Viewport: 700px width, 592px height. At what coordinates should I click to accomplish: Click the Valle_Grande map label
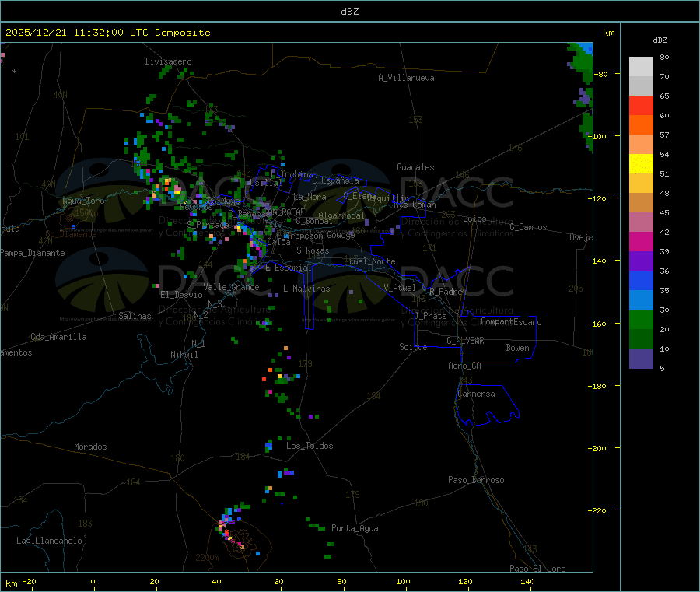231,287
